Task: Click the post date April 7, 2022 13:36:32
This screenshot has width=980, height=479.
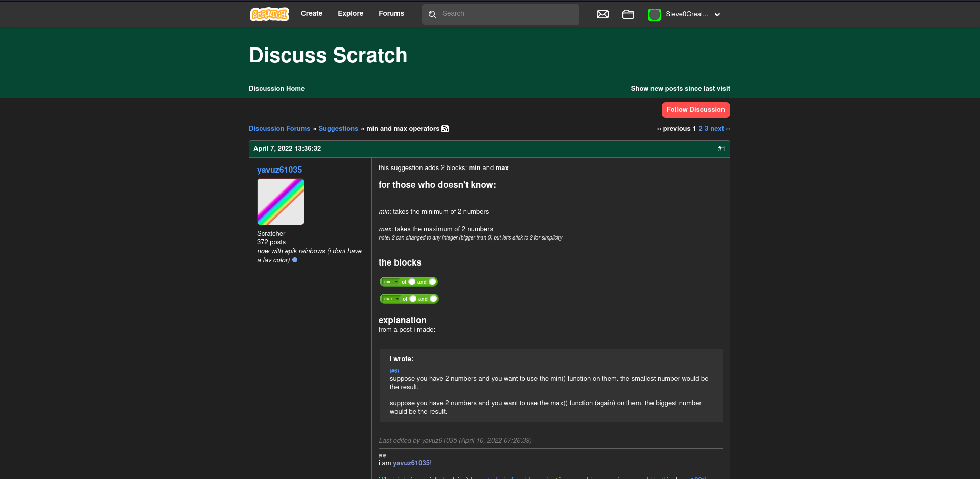Action: point(287,149)
